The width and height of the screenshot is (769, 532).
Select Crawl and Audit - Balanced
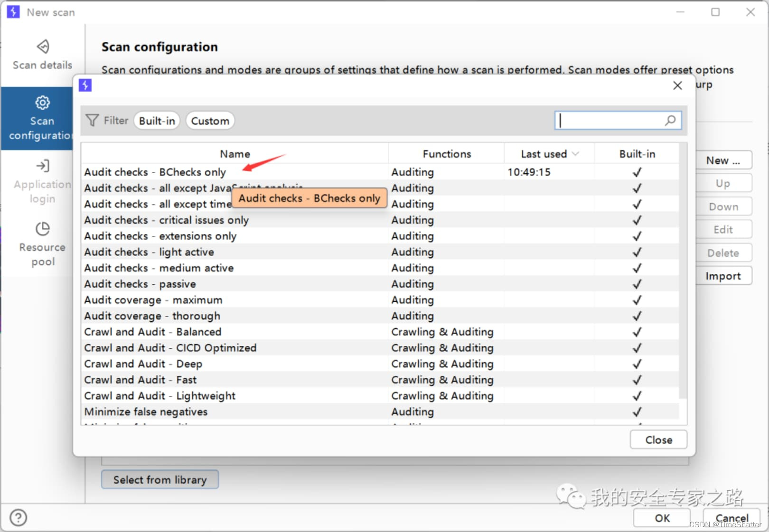click(x=380, y=332)
